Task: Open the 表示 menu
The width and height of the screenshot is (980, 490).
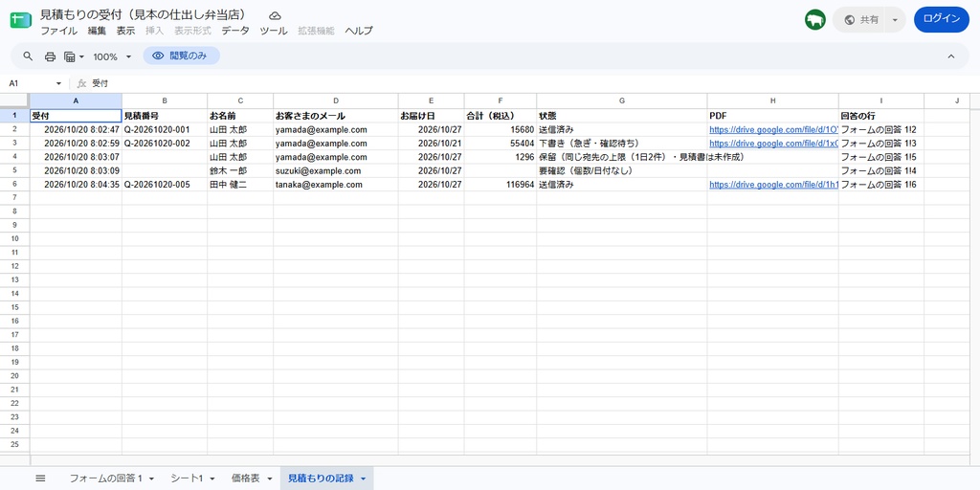Action: 125,31
